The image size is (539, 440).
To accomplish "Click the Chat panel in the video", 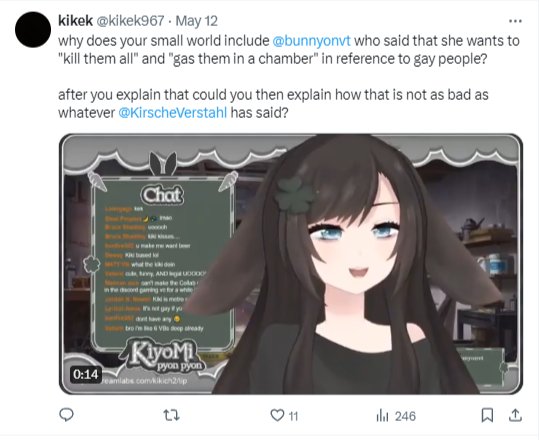I will pyautogui.click(x=163, y=263).
